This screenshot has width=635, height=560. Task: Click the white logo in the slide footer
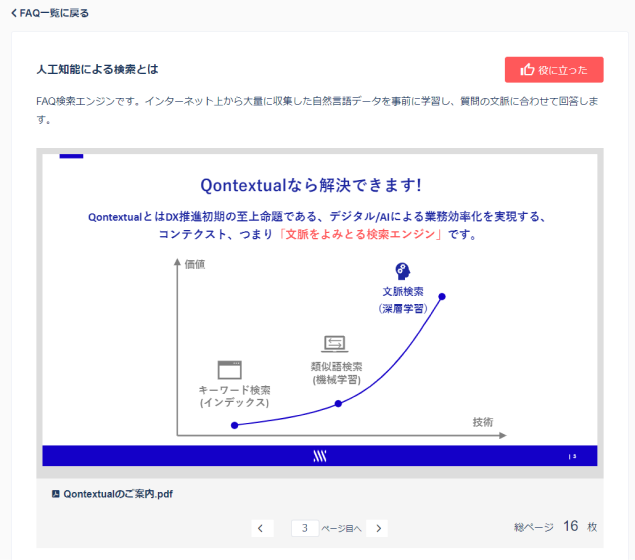[320, 456]
